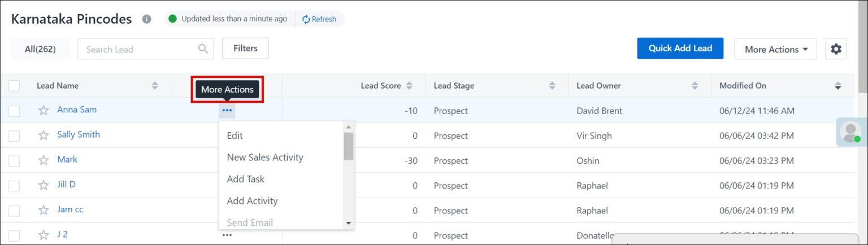Image resolution: width=868 pixels, height=245 pixels.
Task: Click into the Search Lead field
Action: 138,49
